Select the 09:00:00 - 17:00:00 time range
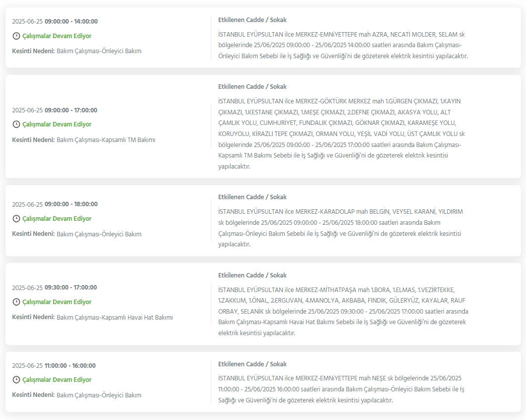526x420 pixels. 71,110
